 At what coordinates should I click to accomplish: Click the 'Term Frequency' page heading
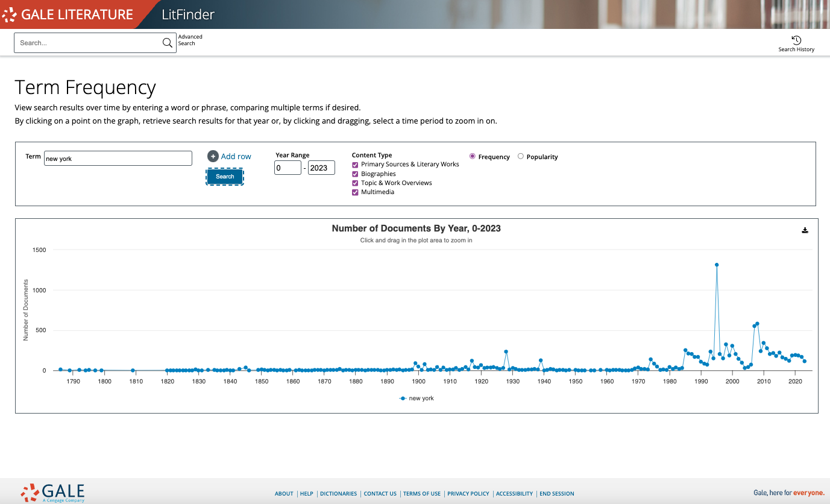pyautogui.click(x=86, y=88)
